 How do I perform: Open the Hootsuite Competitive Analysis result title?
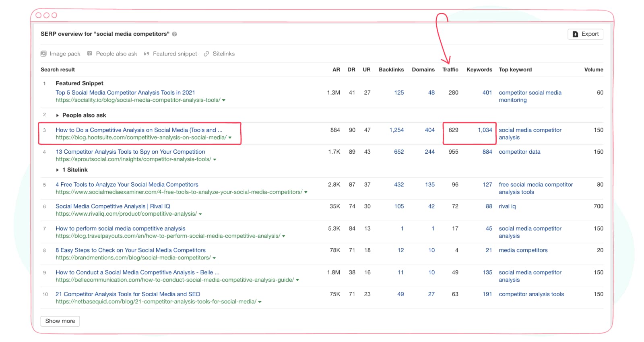139,130
